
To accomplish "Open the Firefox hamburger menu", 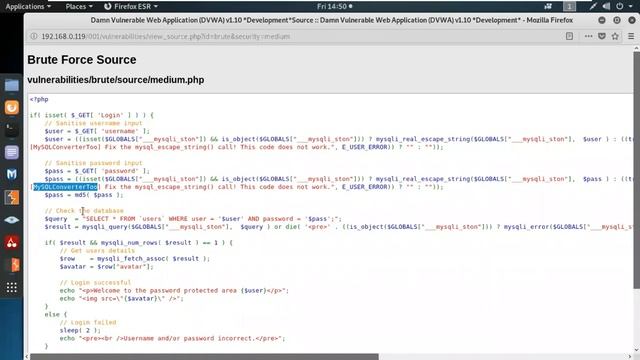I will 631,36.
